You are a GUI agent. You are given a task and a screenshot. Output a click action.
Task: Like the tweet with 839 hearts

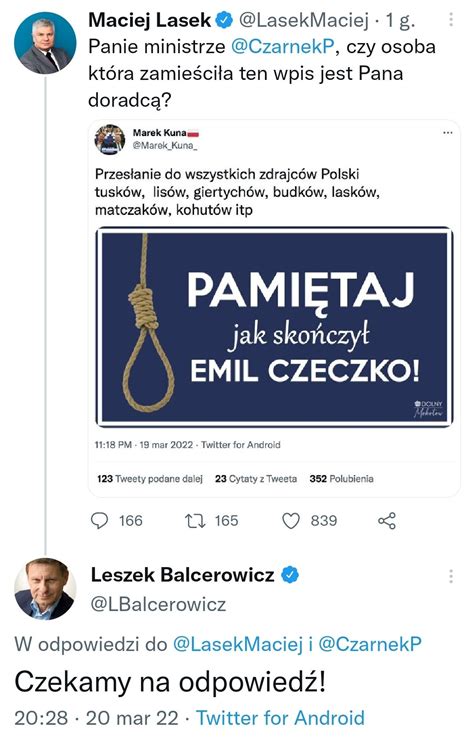[x=291, y=521]
